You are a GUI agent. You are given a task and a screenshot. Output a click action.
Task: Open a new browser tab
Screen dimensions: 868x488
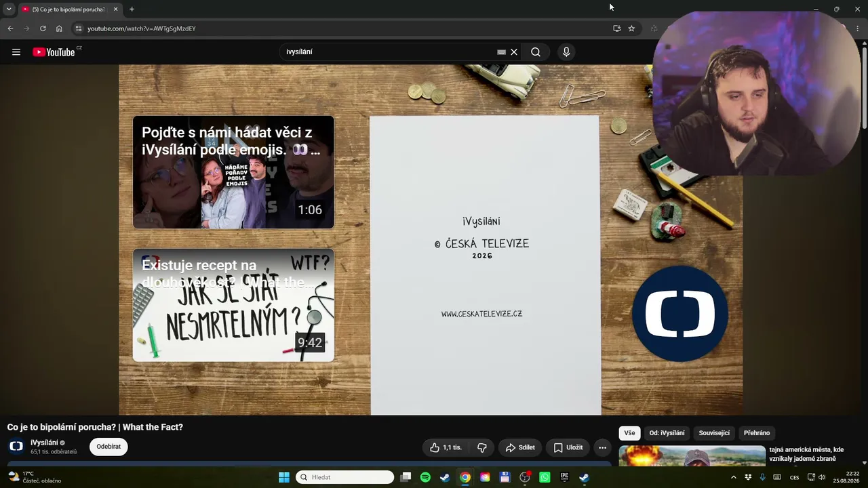tap(132, 9)
